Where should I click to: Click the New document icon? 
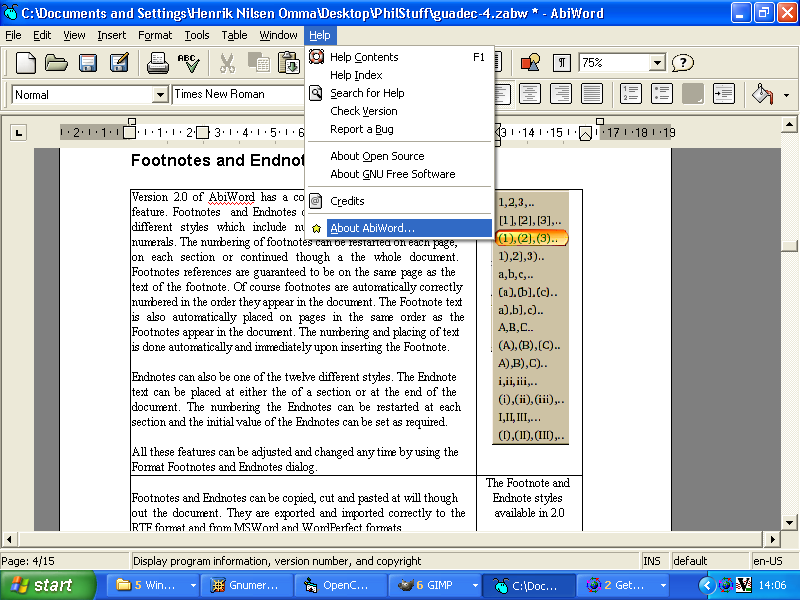click(25, 63)
